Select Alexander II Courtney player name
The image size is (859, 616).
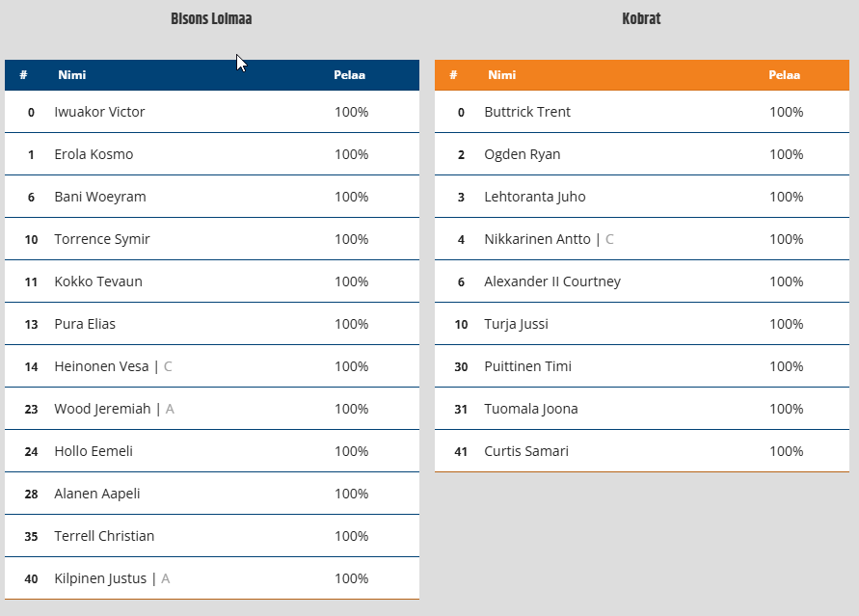click(552, 281)
